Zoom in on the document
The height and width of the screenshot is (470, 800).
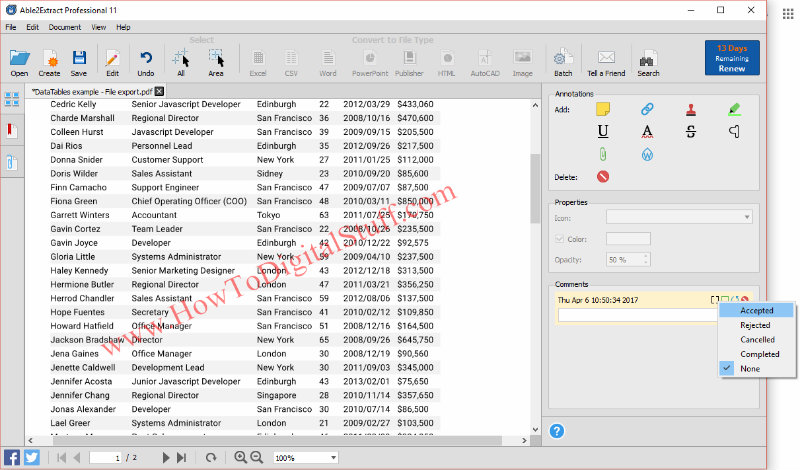[240, 457]
